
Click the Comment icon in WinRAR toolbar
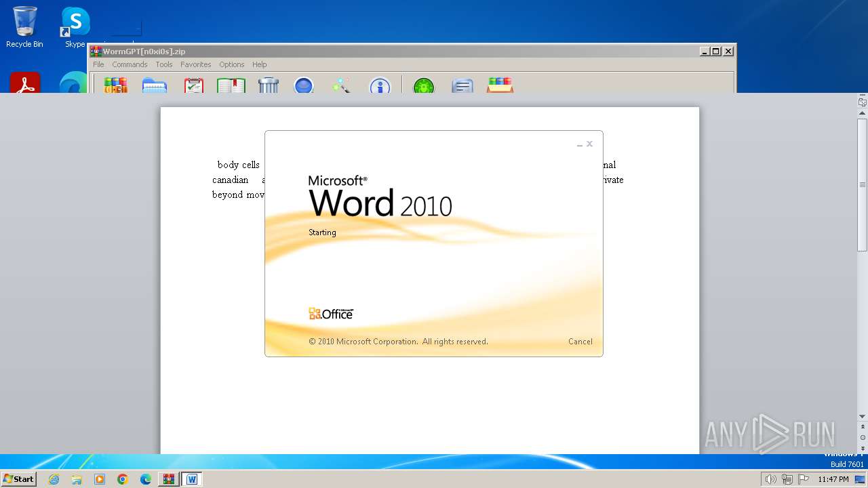pyautogui.click(x=462, y=85)
